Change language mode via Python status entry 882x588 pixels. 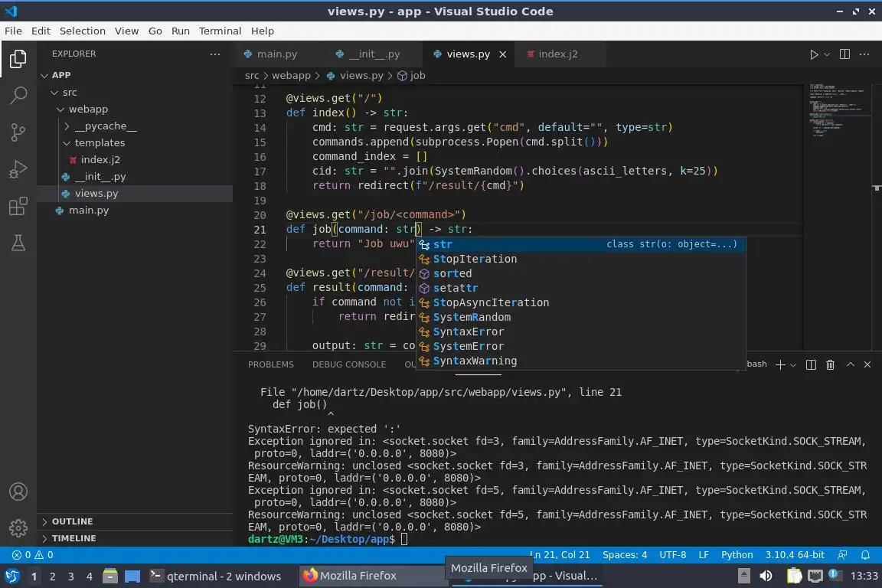(x=737, y=555)
